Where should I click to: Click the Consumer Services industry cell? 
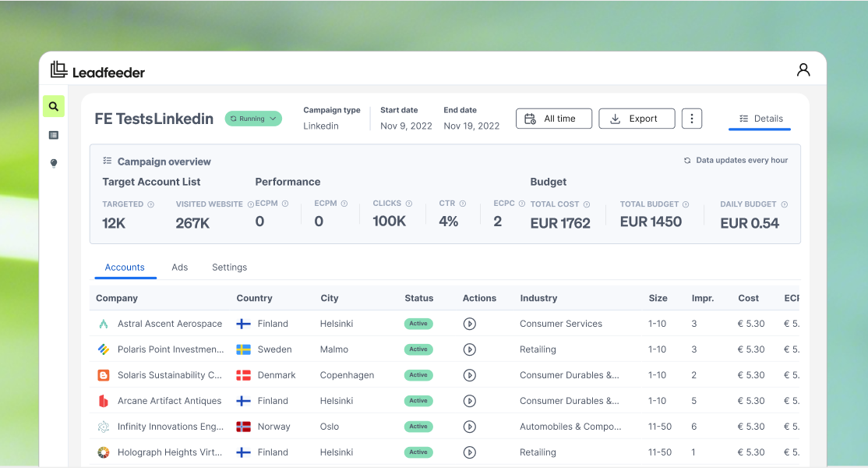coord(561,324)
